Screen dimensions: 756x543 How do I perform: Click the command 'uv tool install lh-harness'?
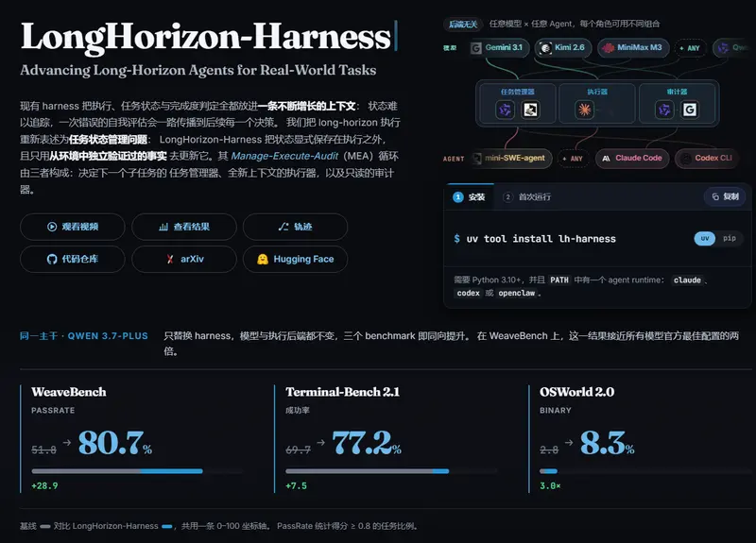pos(541,239)
